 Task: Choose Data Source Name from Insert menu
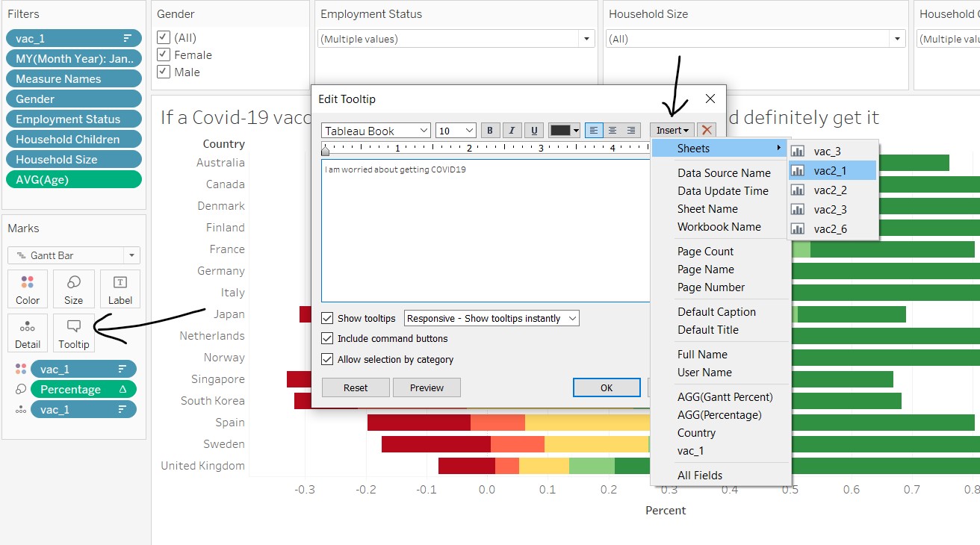click(x=723, y=173)
